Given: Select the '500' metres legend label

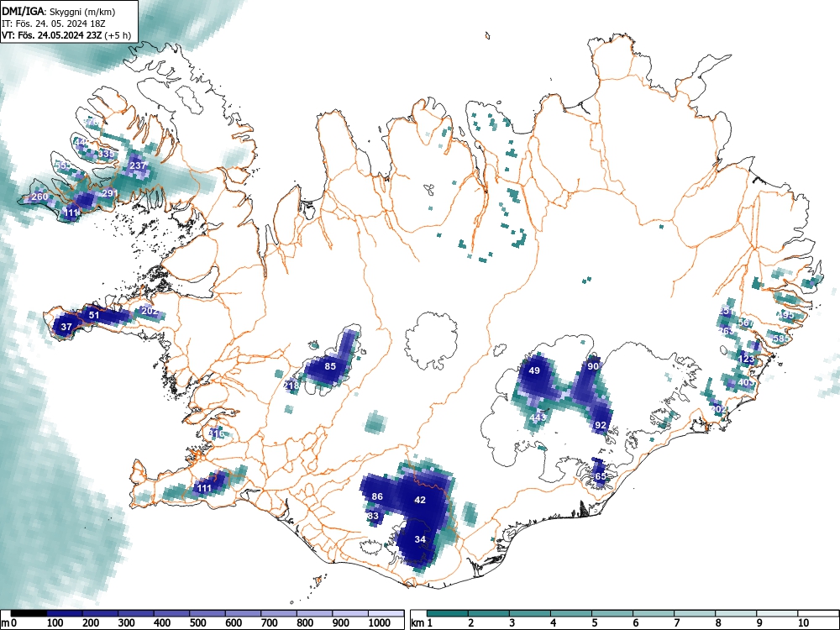Looking at the screenshot, I should [198, 623].
